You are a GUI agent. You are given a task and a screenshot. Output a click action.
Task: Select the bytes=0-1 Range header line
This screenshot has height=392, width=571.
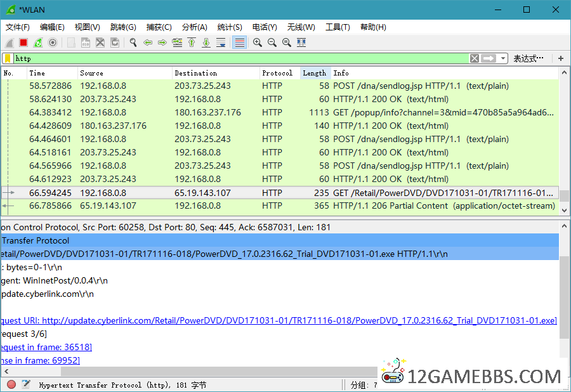(x=280, y=268)
